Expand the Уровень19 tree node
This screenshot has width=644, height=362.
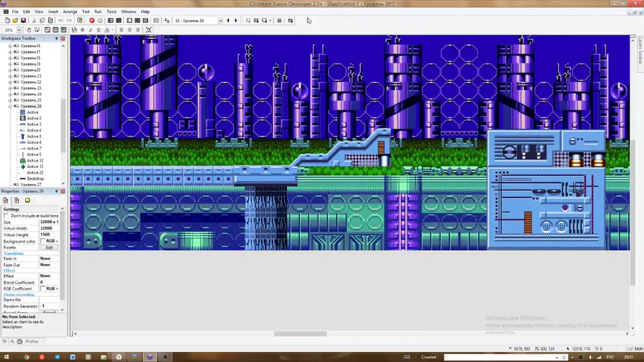click(x=10, y=64)
